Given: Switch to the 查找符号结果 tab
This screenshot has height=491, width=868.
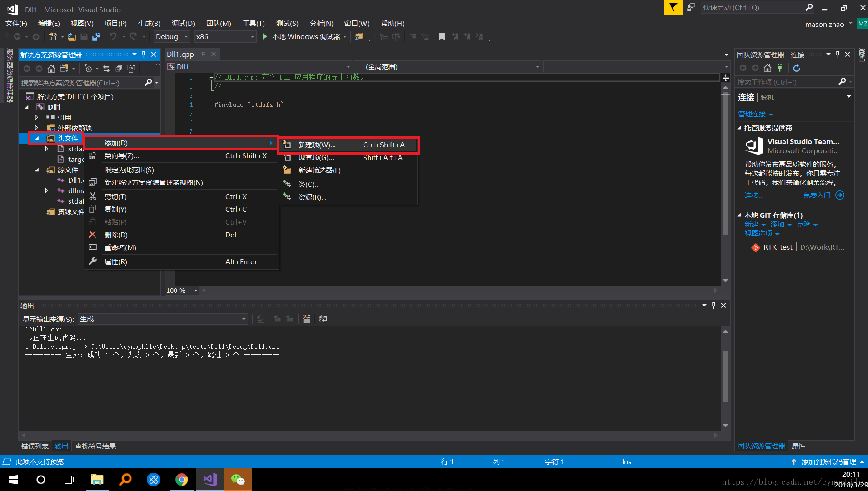Looking at the screenshot, I should (x=95, y=446).
